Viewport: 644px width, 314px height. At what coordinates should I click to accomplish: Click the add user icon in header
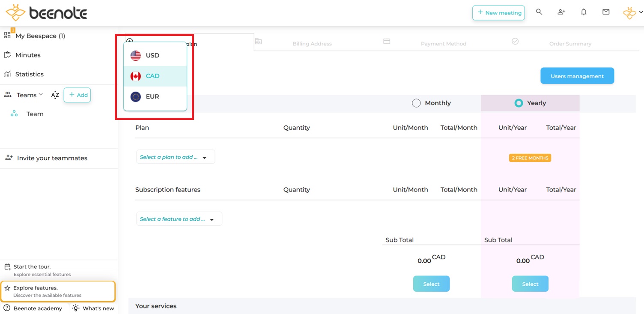(x=561, y=12)
